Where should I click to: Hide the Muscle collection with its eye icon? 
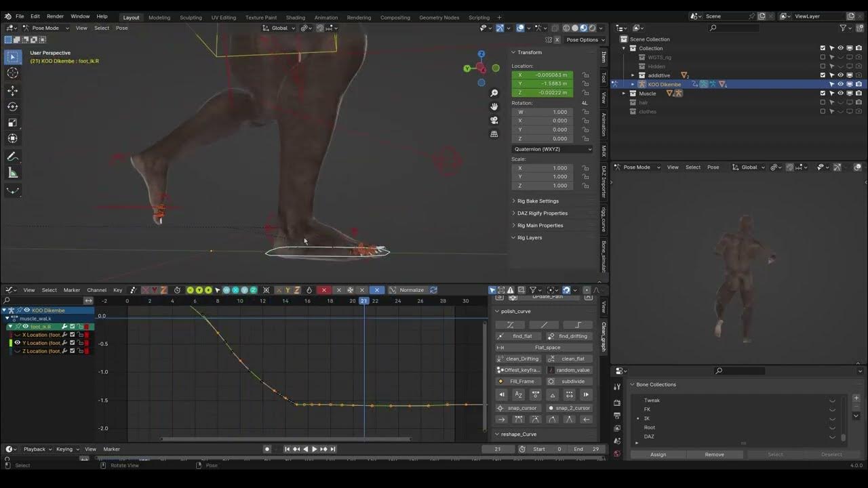[840, 94]
